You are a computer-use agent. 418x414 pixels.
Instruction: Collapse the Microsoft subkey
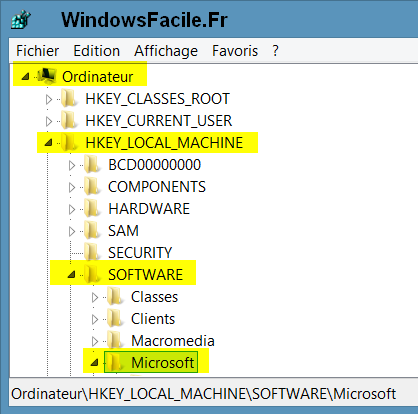[94, 362]
